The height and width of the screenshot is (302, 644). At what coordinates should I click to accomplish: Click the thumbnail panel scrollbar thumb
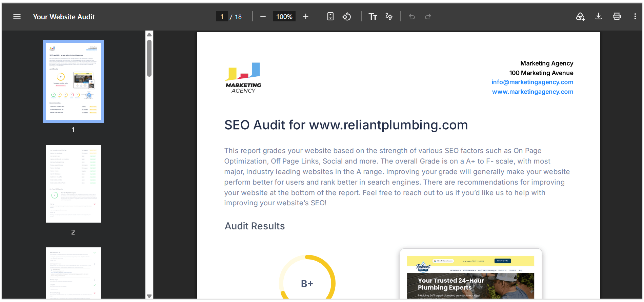(x=149, y=58)
